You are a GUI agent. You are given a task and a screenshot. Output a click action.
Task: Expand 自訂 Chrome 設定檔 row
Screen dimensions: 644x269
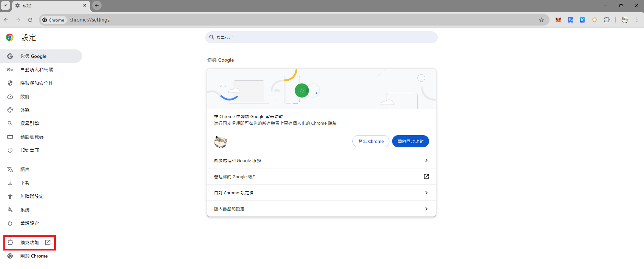tap(321, 193)
